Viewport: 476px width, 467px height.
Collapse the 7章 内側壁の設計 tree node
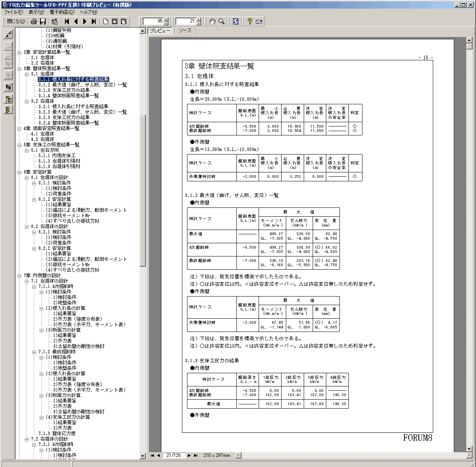tap(20, 276)
